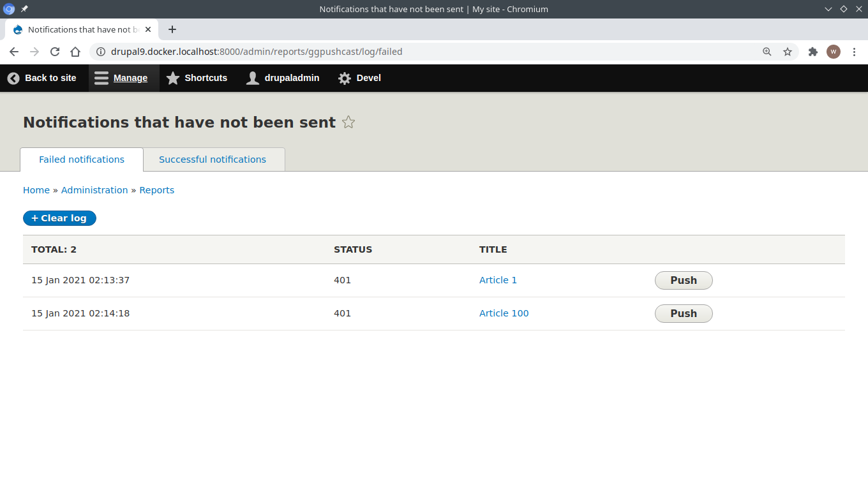Viewport: 868px width, 490px height.
Task: Open the Chromium profile avatar
Action: [x=834, y=52]
